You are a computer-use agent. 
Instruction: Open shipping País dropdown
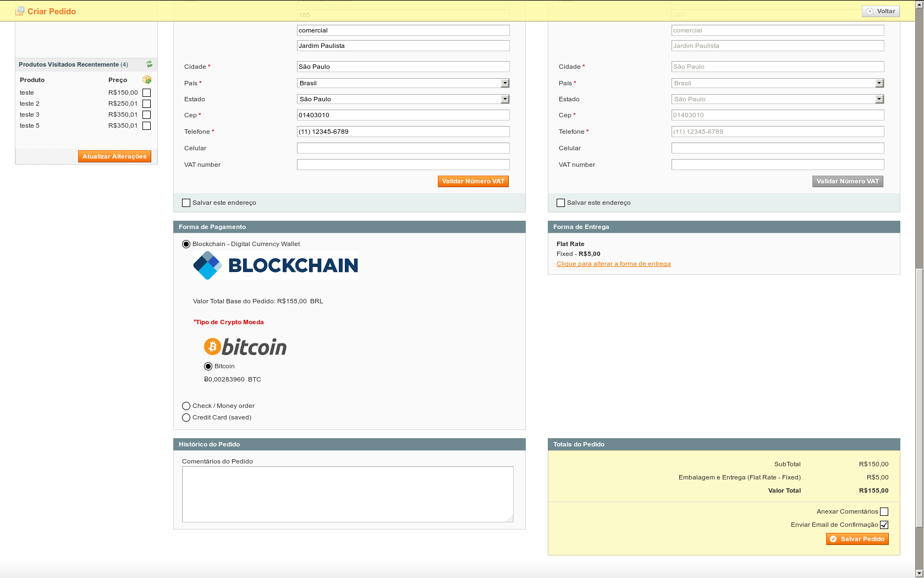[x=778, y=83]
